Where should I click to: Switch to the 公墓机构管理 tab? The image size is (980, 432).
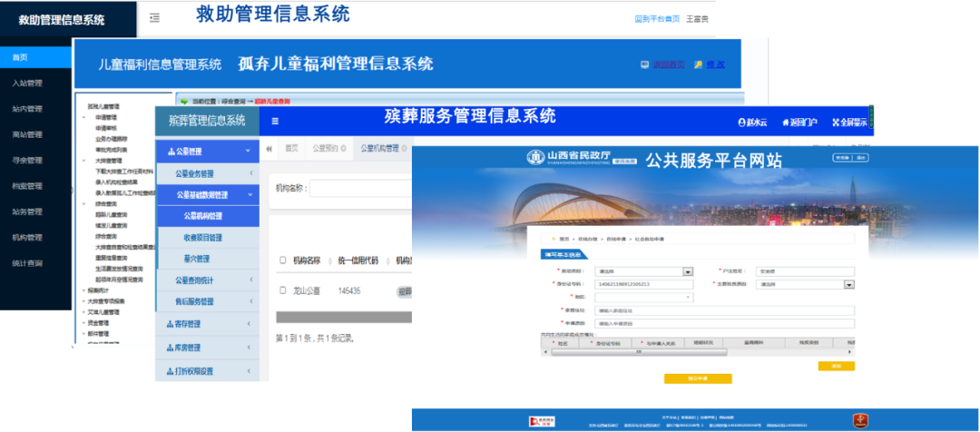point(379,148)
